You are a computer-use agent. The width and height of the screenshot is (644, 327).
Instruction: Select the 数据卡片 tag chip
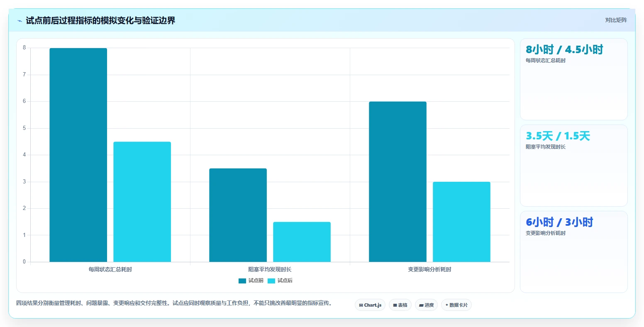(x=456, y=305)
